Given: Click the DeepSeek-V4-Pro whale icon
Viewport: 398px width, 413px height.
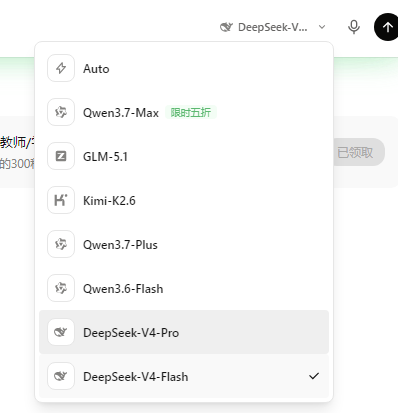Looking at the screenshot, I should (x=61, y=332).
